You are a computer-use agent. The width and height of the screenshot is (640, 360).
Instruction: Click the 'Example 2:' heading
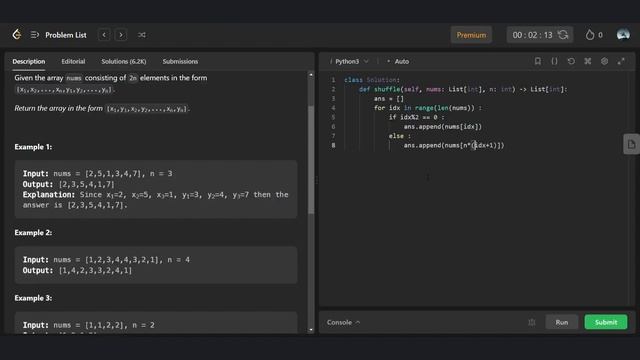33,233
